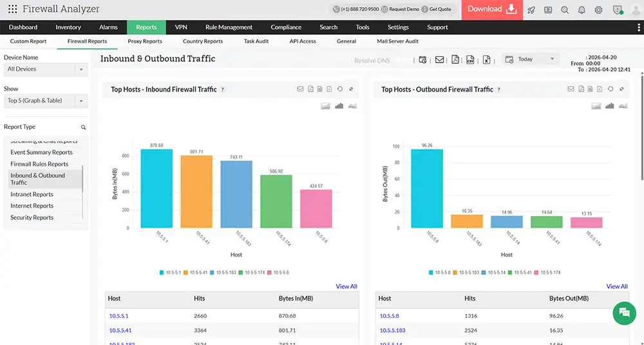Screen dimensions: 644x345
Task: Refresh the Inbound Firewall Traffic widget
Action: pos(339,89)
